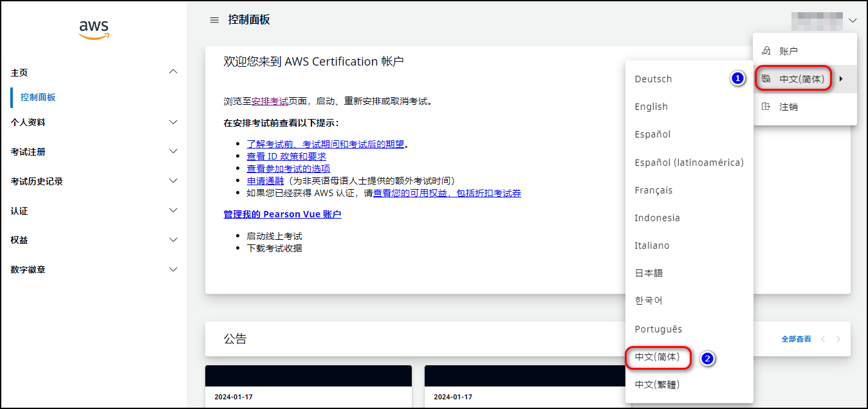This screenshot has height=409, width=868.
Task: Collapse the 主页 sidebar section
Action: (x=172, y=72)
